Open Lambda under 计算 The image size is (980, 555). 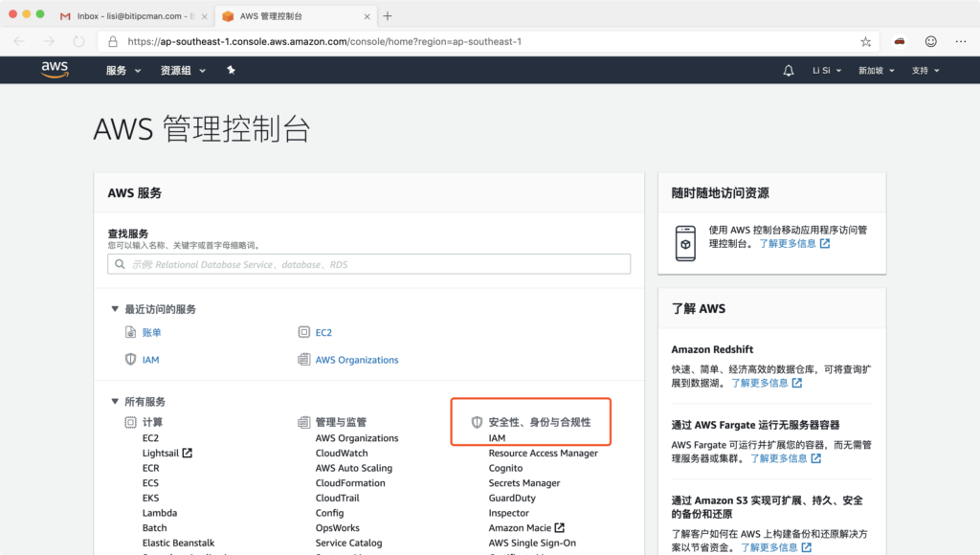coord(160,513)
